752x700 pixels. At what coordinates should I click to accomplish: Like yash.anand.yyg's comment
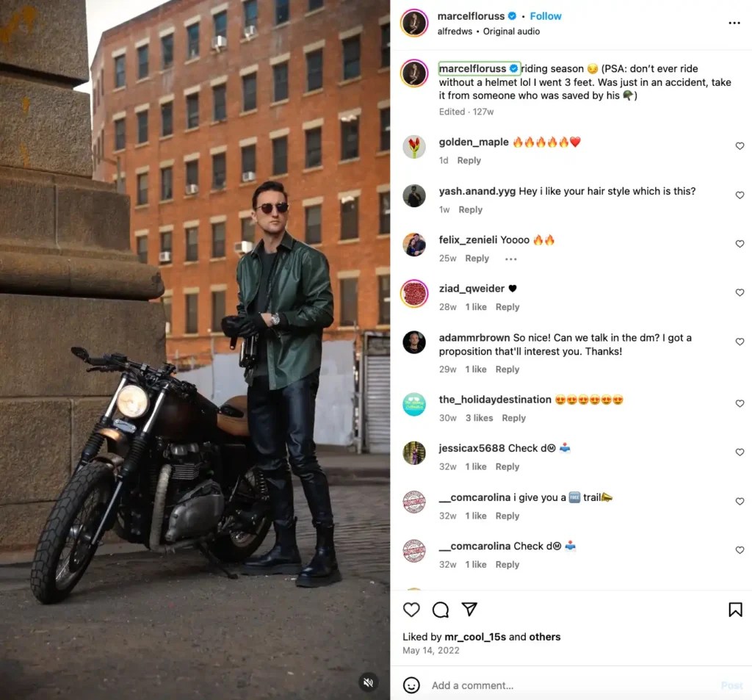(740, 195)
